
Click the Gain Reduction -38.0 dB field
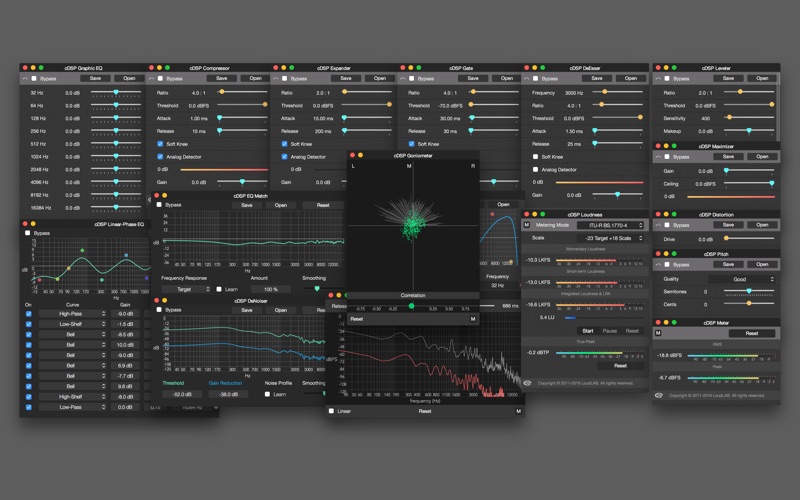click(228, 394)
